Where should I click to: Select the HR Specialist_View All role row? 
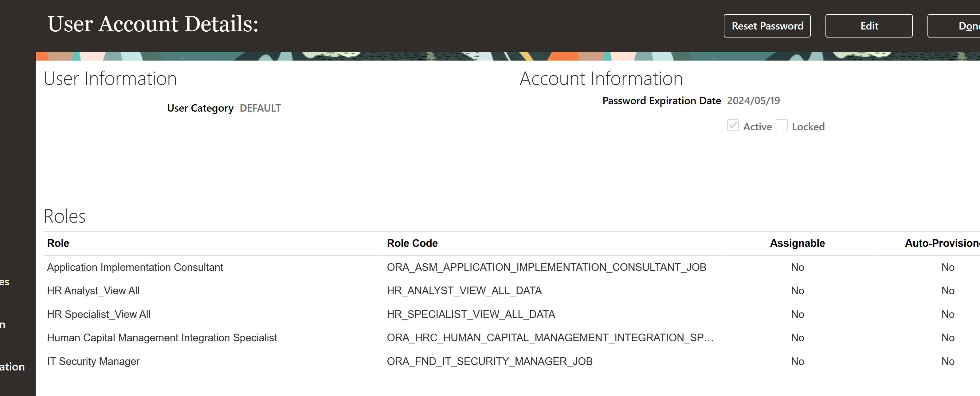pos(99,314)
